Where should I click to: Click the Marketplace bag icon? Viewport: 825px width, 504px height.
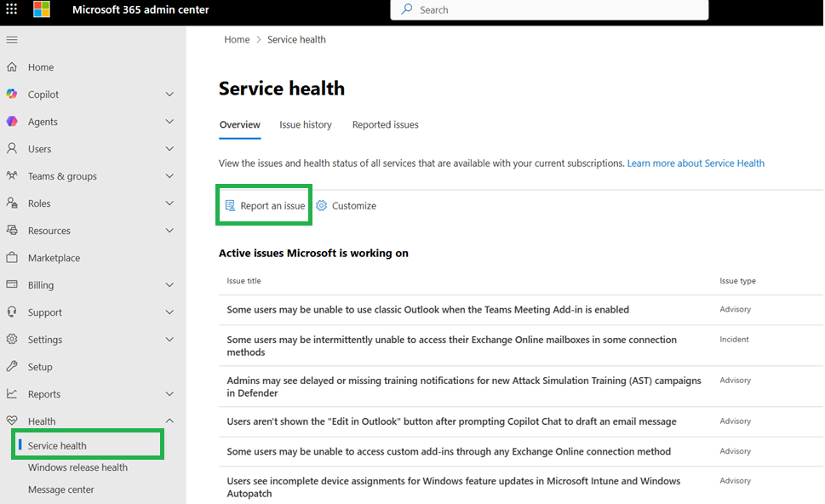pyautogui.click(x=12, y=257)
